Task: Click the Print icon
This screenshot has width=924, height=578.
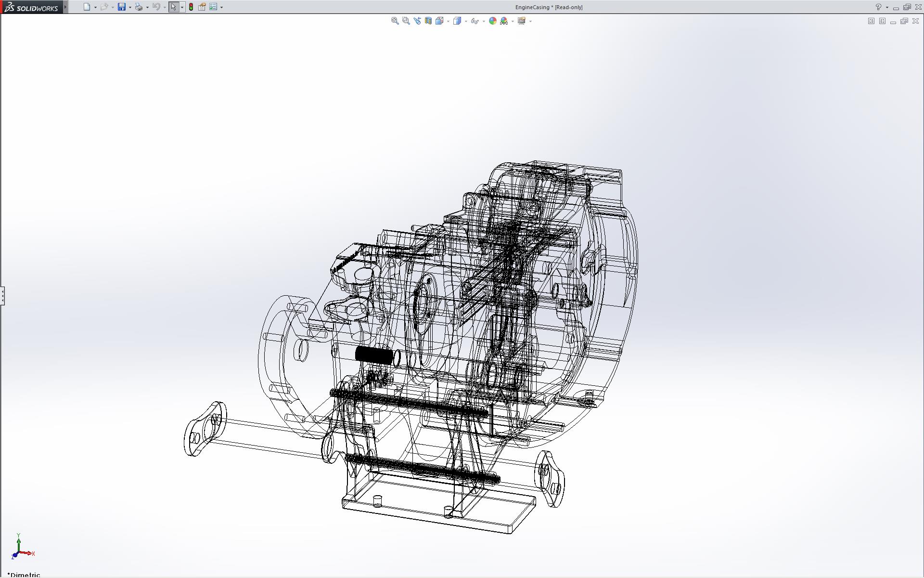Action: (139, 7)
